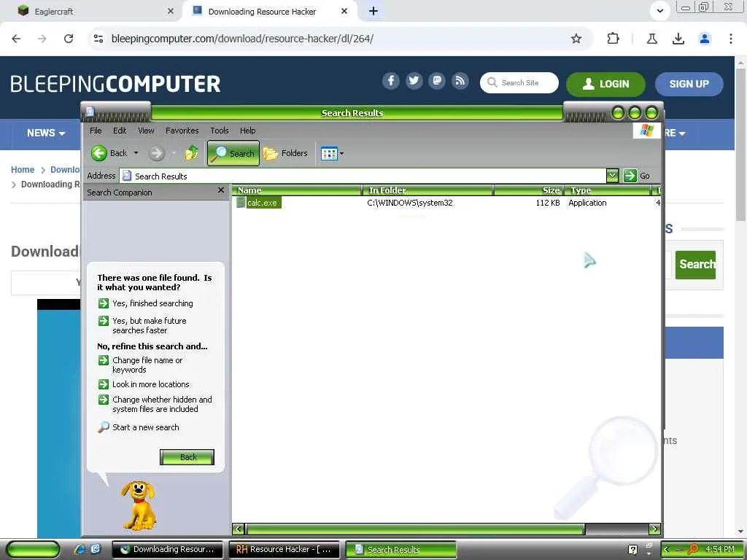Open the Help menu
Screen dimensions: 747x560
247,131
